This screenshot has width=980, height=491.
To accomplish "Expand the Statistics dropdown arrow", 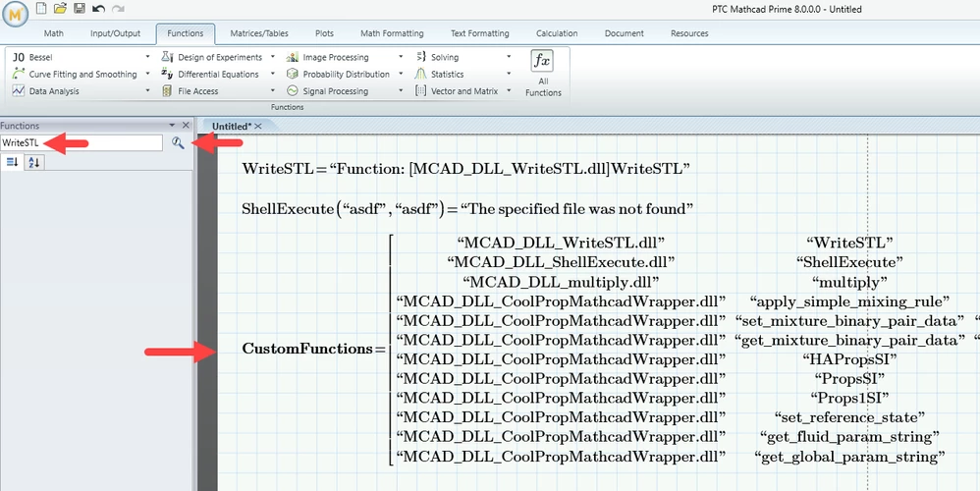I will [509, 74].
